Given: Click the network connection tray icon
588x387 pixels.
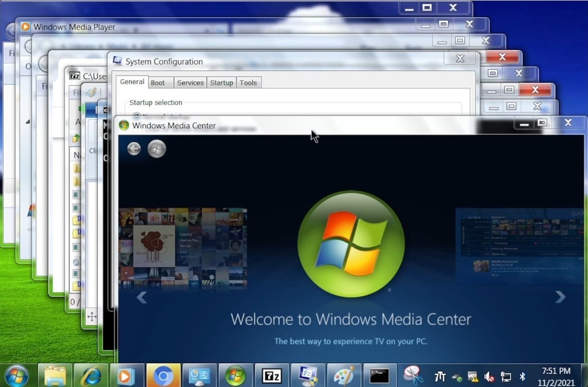Looking at the screenshot, I should pyautogui.click(x=506, y=377).
